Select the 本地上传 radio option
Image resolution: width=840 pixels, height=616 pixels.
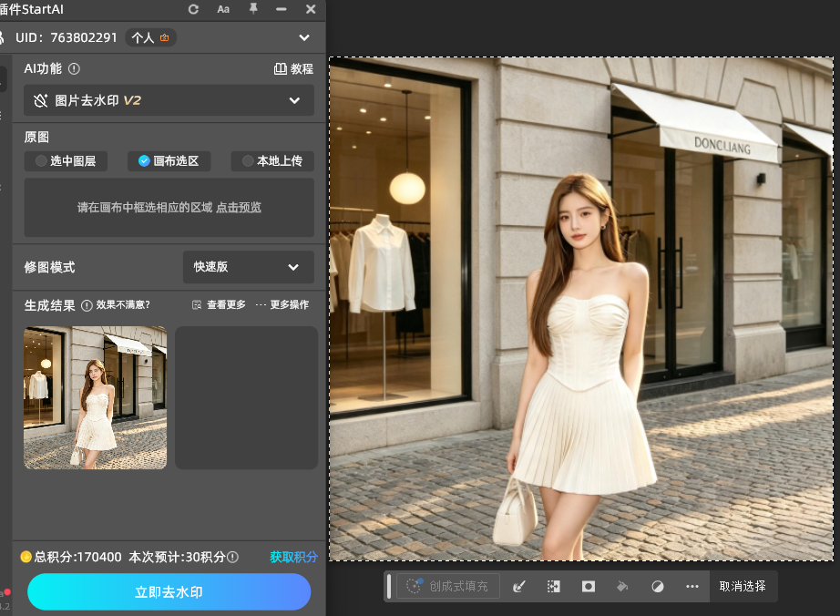(x=272, y=161)
